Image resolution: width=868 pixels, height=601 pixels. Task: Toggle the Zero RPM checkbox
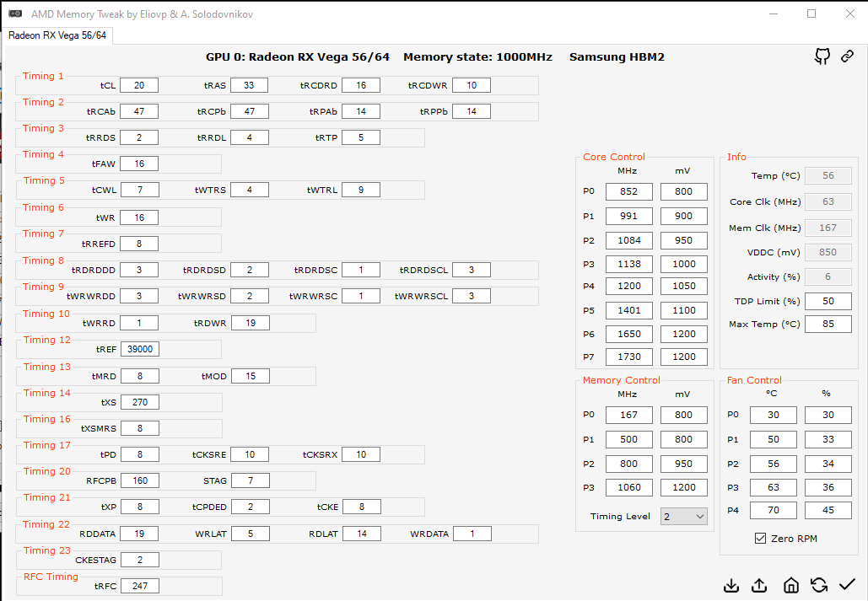coord(761,539)
